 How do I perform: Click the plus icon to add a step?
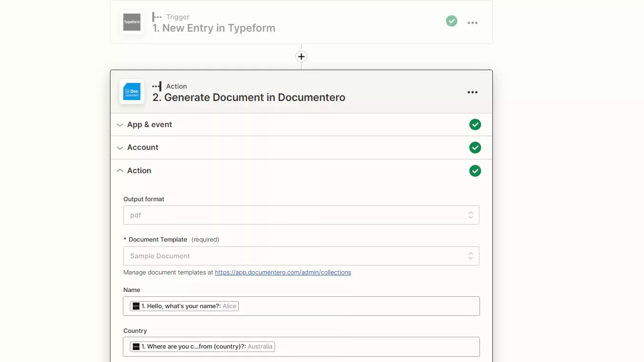point(301,57)
